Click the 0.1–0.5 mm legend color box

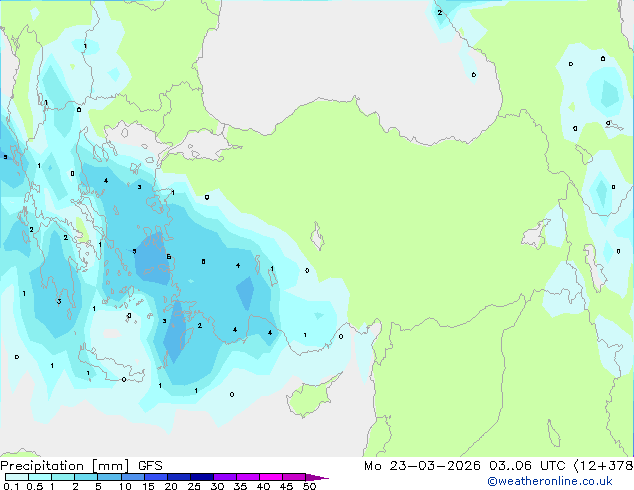tap(17, 477)
